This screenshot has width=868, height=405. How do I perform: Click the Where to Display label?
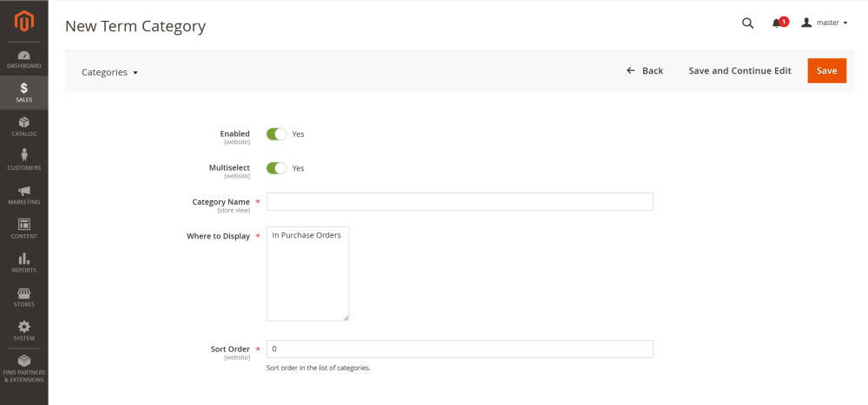pos(218,236)
